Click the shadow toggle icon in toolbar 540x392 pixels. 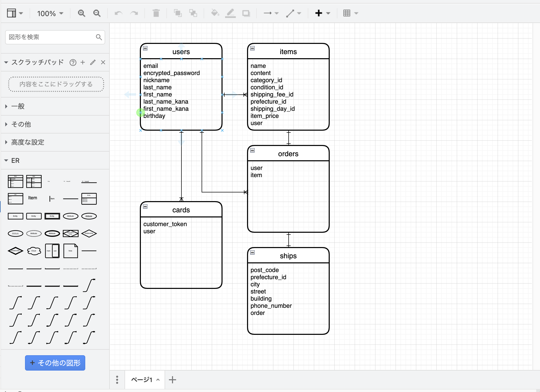246,13
